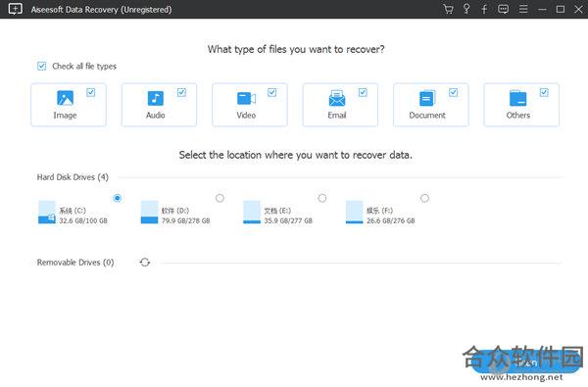This screenshot has height=387, width=588.
Task: Click the D: drive icon
Action: tap(149, 213)
